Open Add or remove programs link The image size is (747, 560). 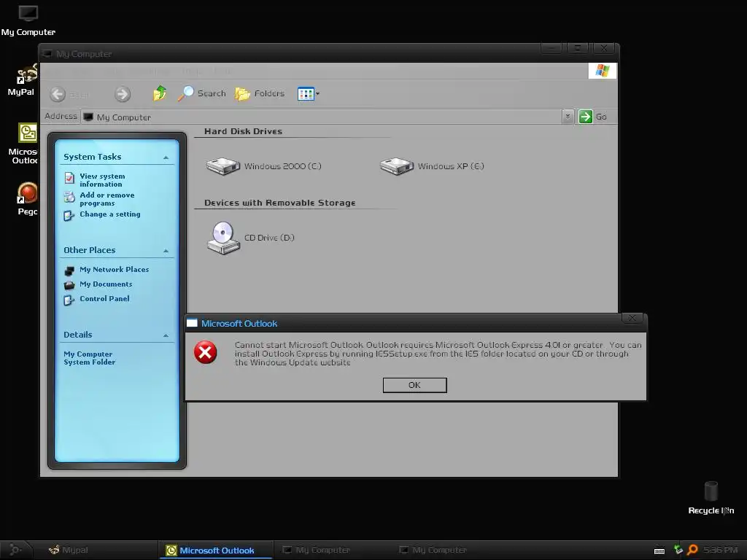[x=107, y=199]
